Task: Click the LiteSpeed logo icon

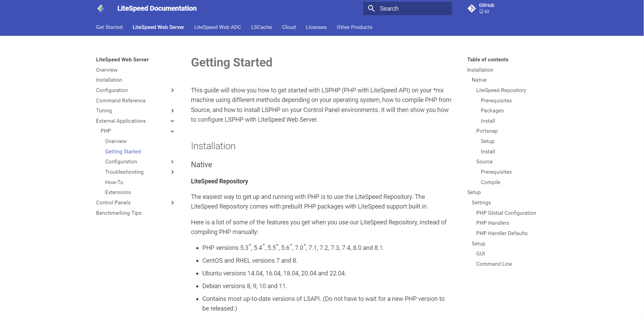Action: click(x=101, y=8)
